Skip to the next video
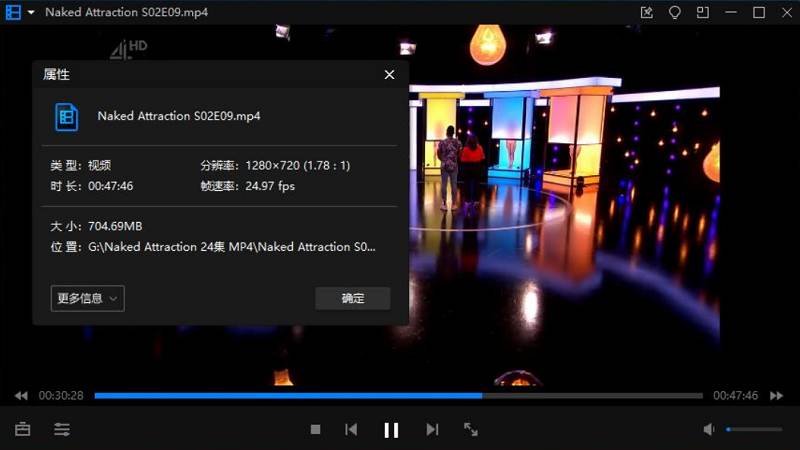The width and height of the screenshot is (800, 450). 432,429
